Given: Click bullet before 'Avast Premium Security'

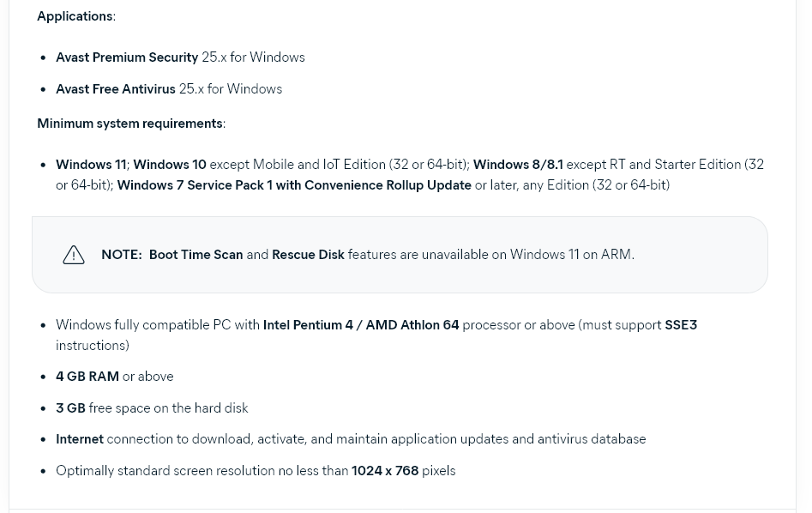Looking at the screenshot, I should point(43,57).
